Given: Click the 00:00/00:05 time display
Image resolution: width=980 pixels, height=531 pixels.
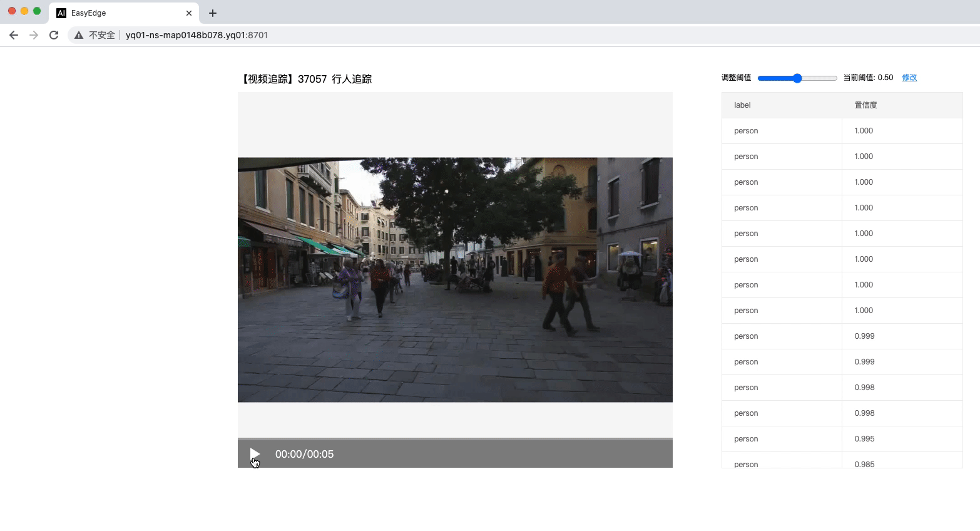Looking at the screenshot, I should point(304,454).
